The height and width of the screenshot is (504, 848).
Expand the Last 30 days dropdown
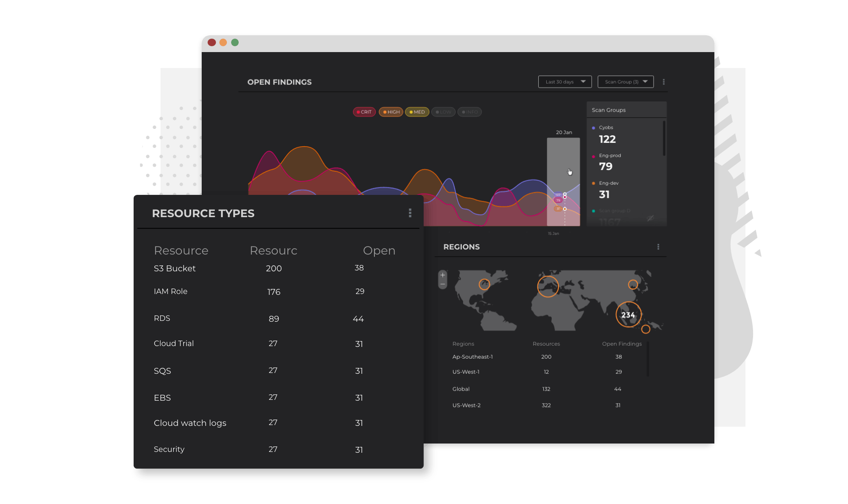point(565,82)
